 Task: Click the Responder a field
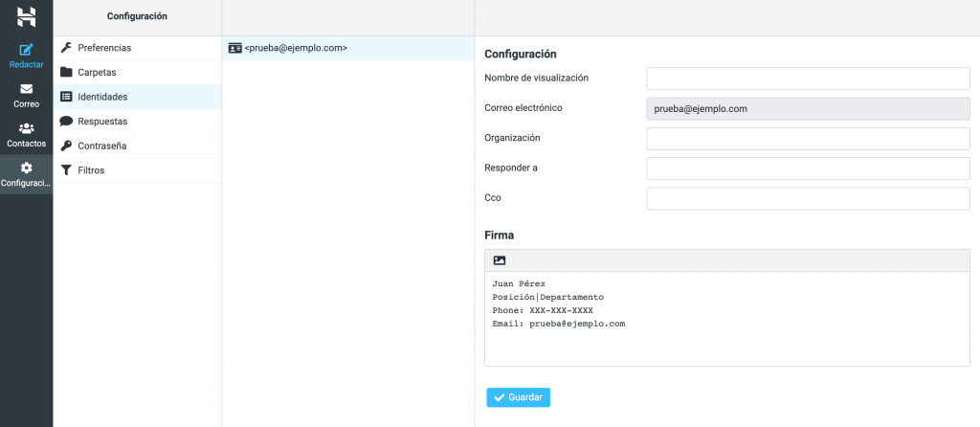(x=808, y=169)
